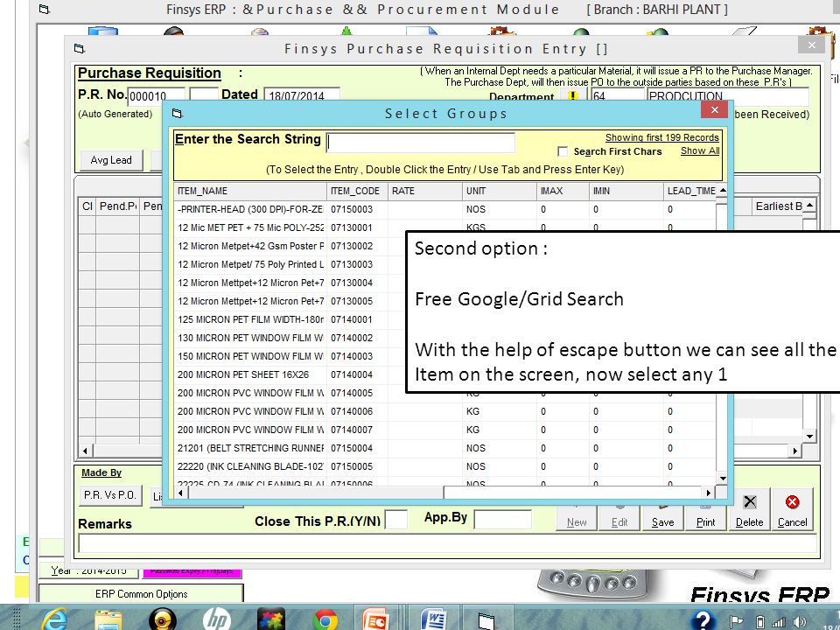Click the item list scroll-left arrow
The width and height of the screenshot is (840, 630).
pyautogui.click(x=180, y=493)
